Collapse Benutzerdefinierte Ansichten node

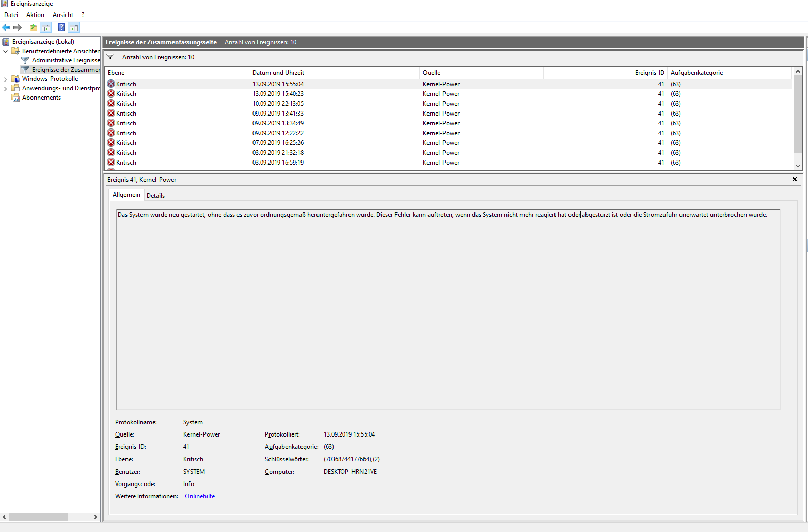click(6, 51)
